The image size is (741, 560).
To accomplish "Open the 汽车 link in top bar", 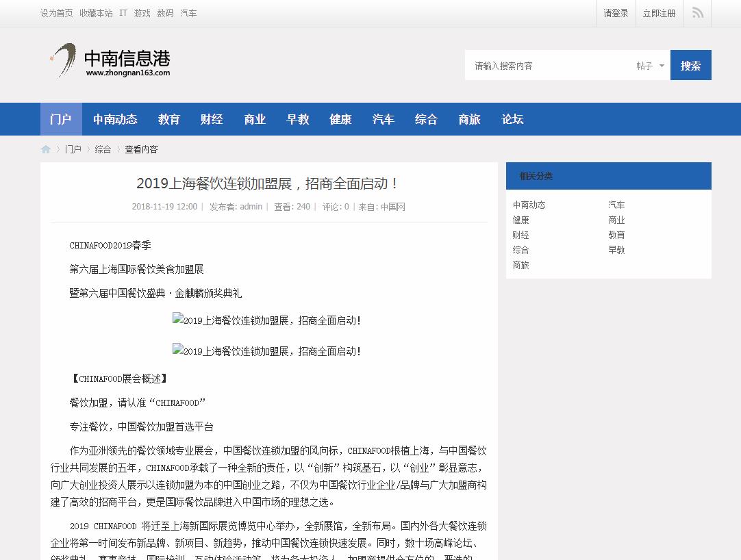I will coord(188,13).
